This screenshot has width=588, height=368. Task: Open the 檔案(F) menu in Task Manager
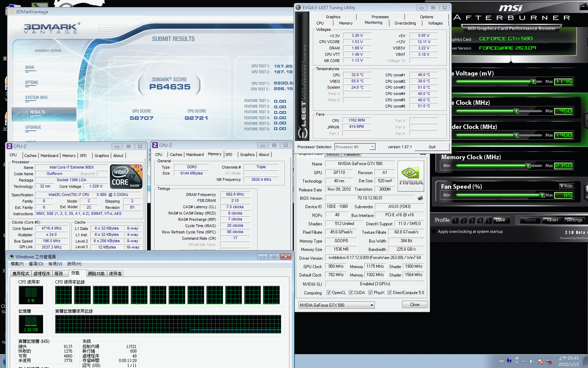click(x=17, y=264)
